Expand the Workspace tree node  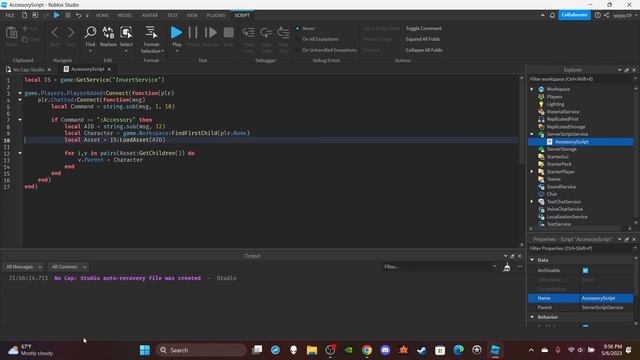pos(532,89)
